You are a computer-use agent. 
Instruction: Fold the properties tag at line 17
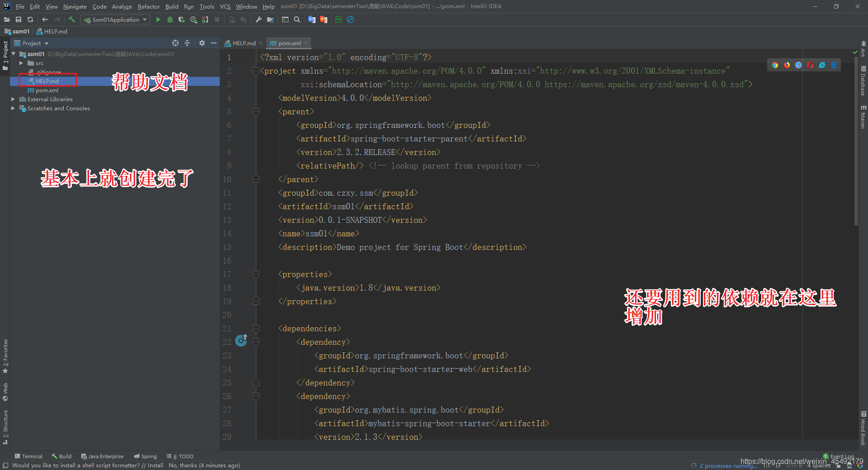point(256,274)
